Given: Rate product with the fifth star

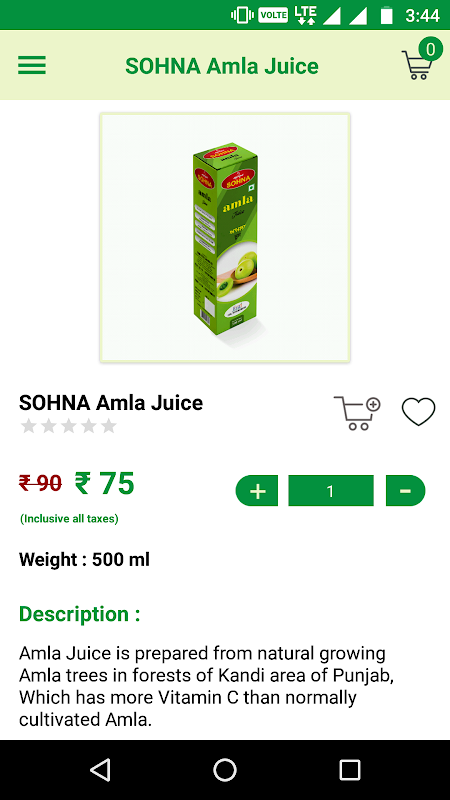Looking at the screenshot, I should pyautogui.click(x=108, y=426).
